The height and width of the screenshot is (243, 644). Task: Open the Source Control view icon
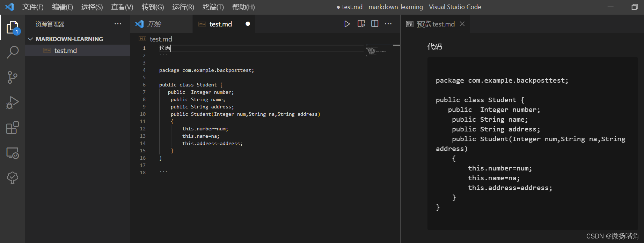click(x=13, y=77)
